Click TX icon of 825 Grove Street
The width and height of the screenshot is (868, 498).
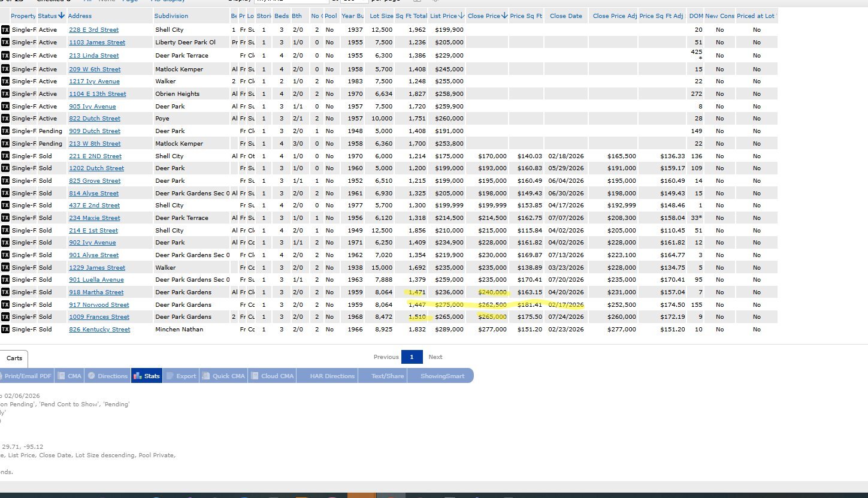(x=5, y=180)
